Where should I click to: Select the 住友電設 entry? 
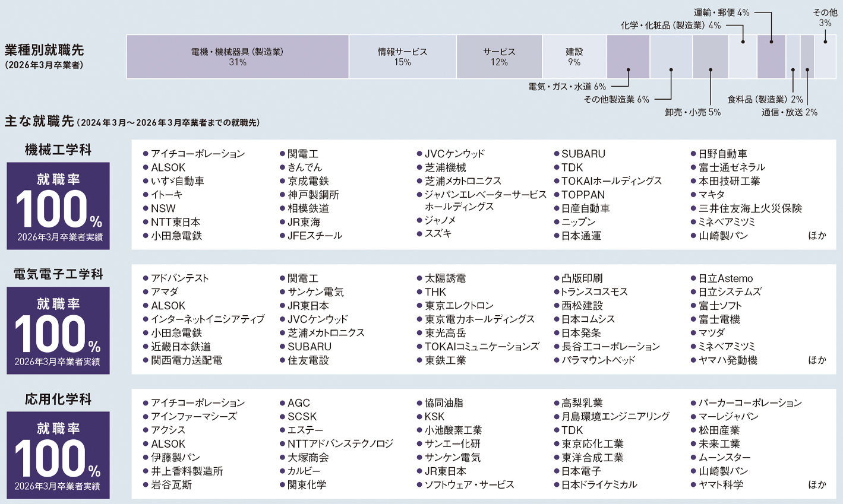[x=308, y=360]
